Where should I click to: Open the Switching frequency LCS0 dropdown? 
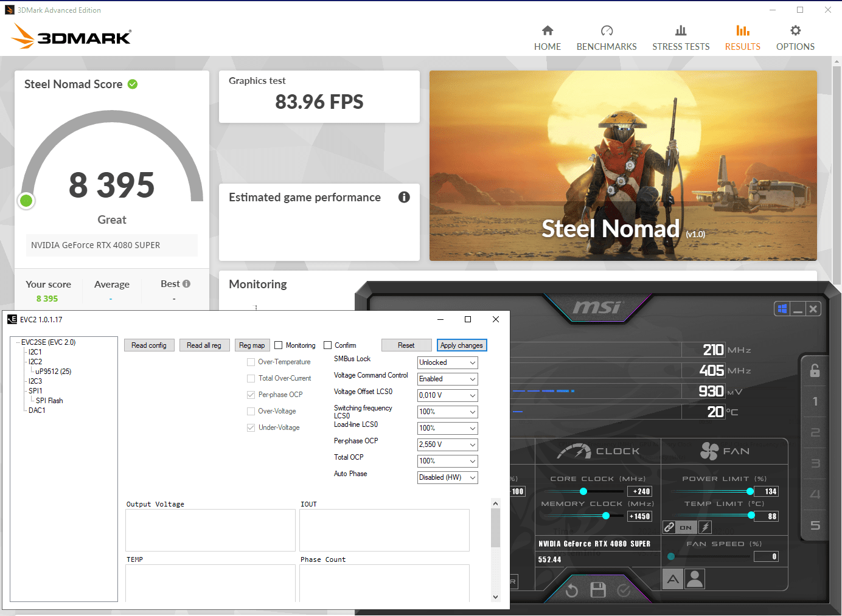pyautogui.click(x=448, y=412)
